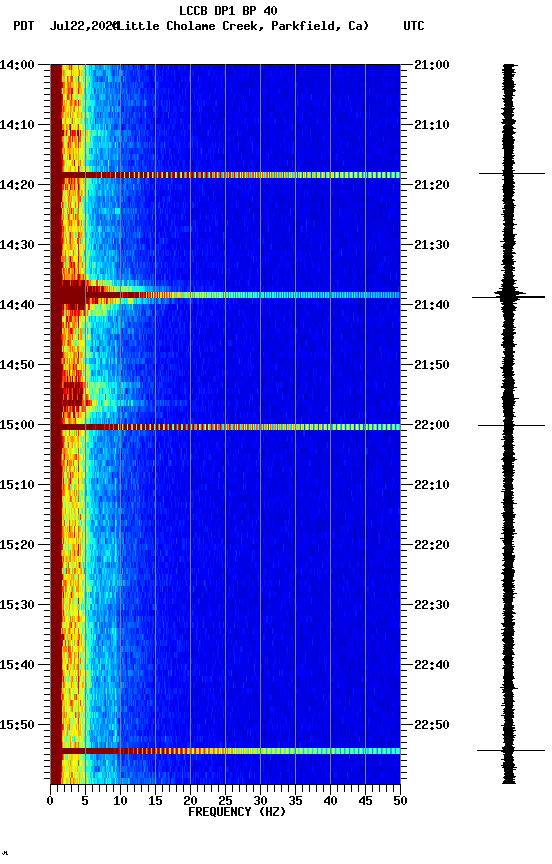Click the 15:00 PDT time label
552x864 pixels.
click(x=17, y=425)
